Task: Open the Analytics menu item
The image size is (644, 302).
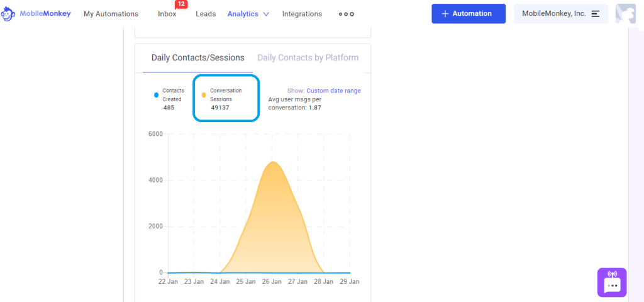Action: pos(243,14)
